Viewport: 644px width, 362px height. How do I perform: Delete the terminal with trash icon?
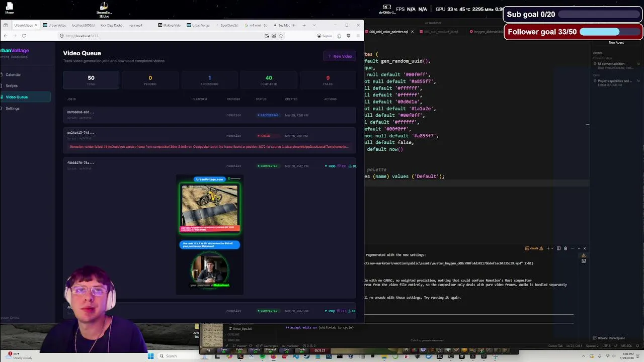point(565,248)
